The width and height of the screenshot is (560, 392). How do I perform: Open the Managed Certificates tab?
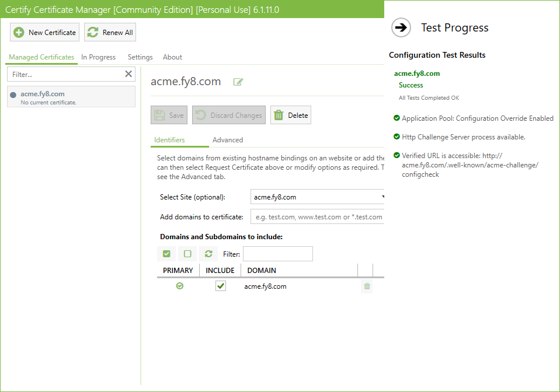pos(41,57)
